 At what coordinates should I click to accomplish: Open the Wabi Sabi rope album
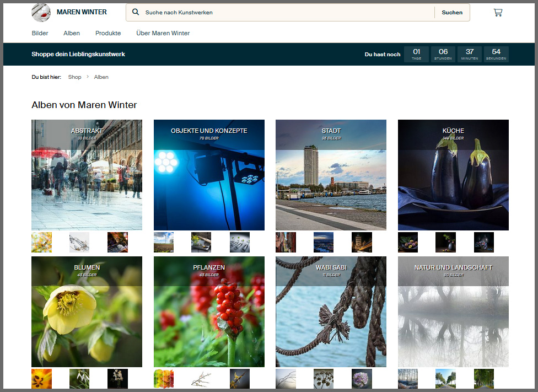pyautogui.click(x=331, y=312)
